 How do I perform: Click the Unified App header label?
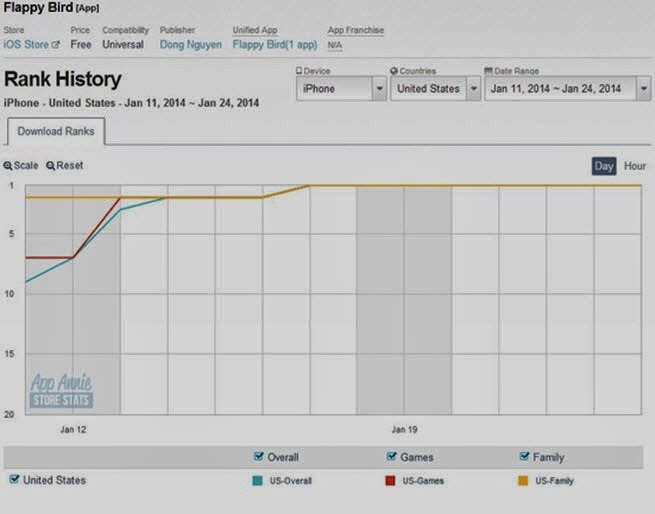[x=255, y=30]
